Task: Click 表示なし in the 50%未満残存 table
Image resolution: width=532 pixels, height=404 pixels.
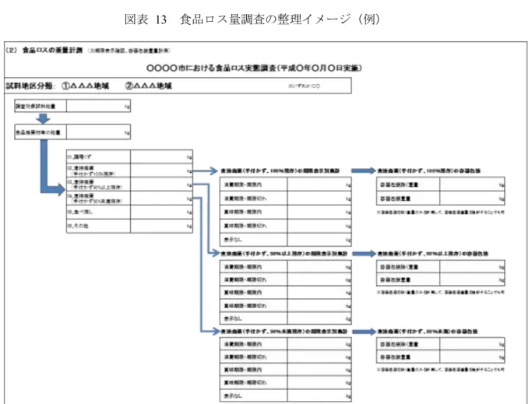Action: click(x=253, y=395)
